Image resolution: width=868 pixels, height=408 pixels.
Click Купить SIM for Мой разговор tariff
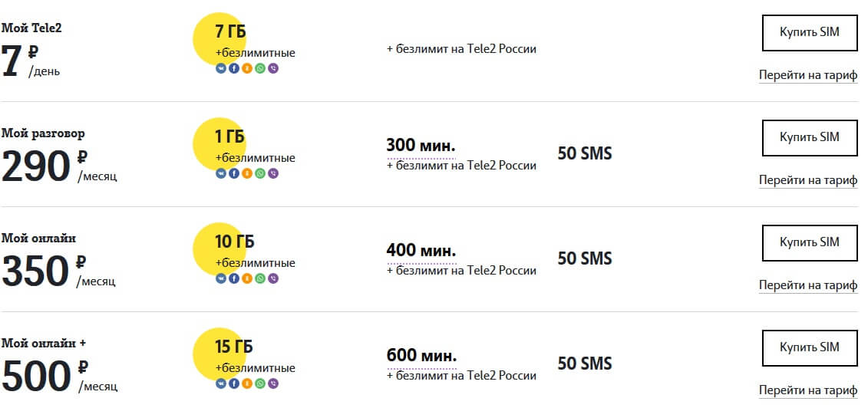pyautogui.click(x=810, y=137)
